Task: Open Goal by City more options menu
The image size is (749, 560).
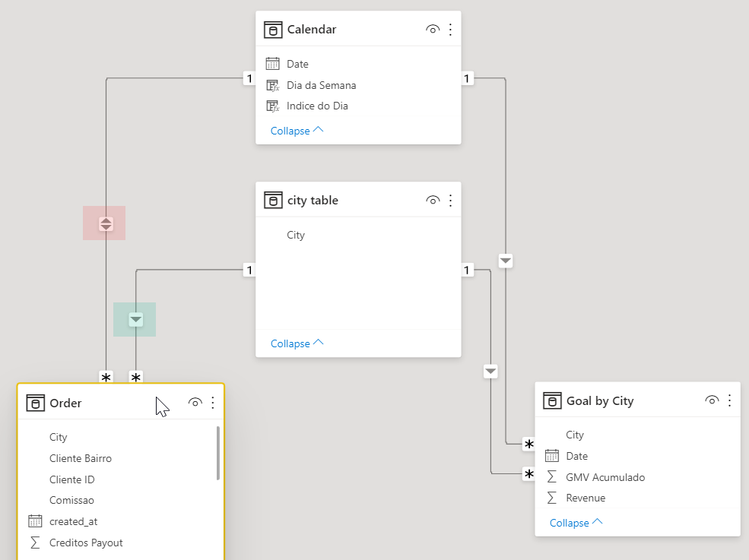Action: (x=729, y=400)
